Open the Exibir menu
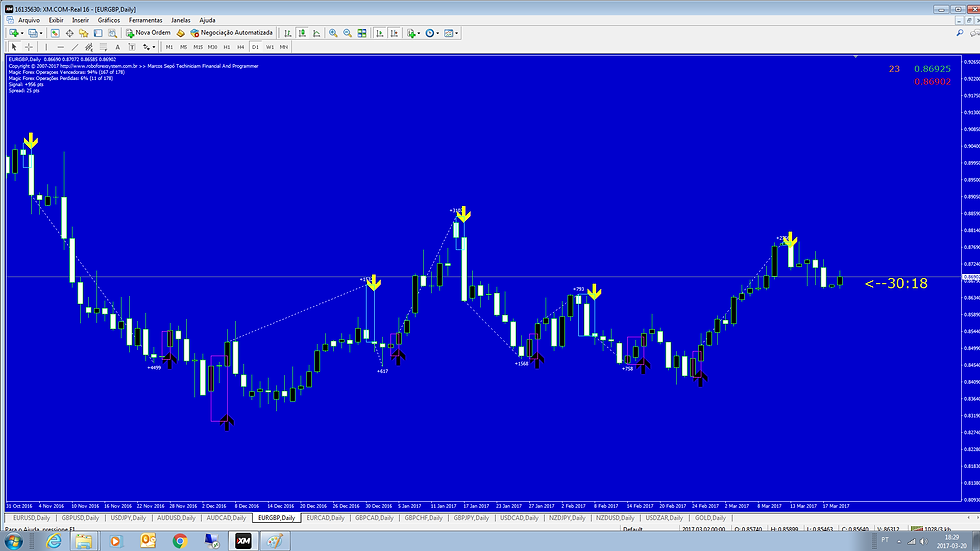980x551 pixels. 56,20
